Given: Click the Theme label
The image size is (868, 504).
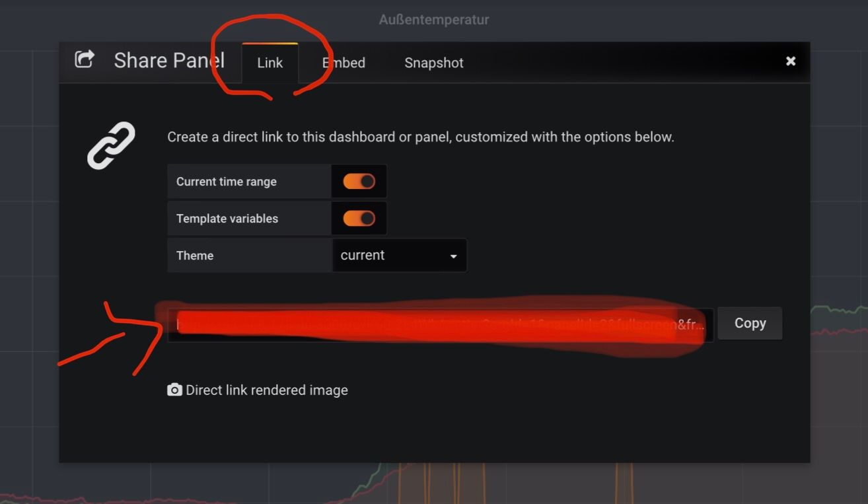Looking at the screenshot, I should point(195,256).
